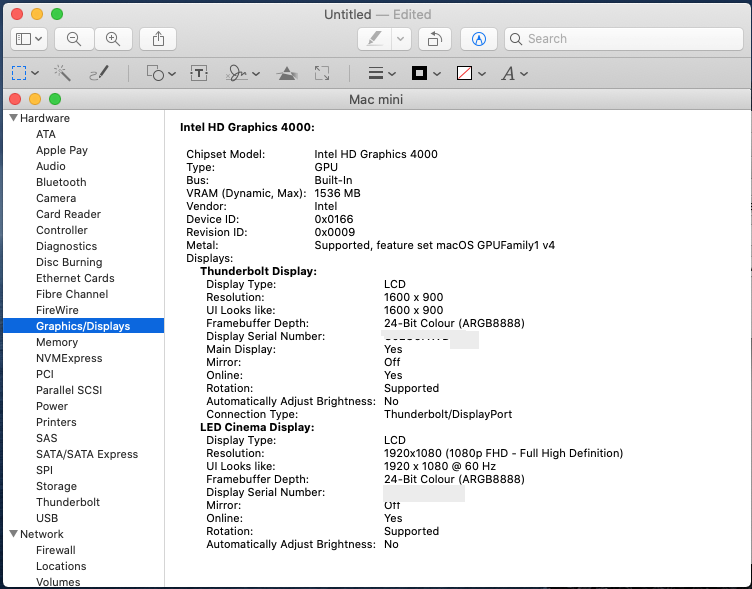
Task: Select SAS in the sidebar
Action: 47,438
